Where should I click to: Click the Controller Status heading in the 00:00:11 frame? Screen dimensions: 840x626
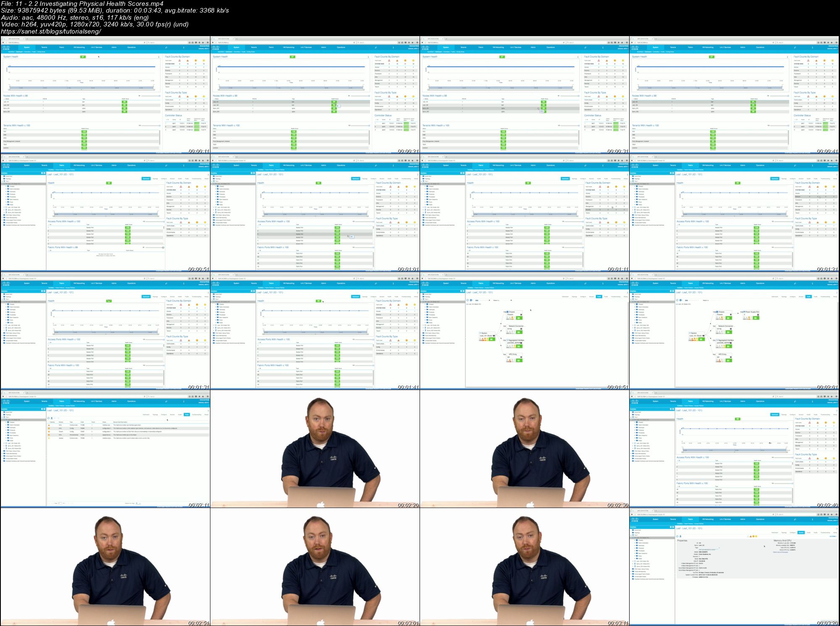[173, 115]
